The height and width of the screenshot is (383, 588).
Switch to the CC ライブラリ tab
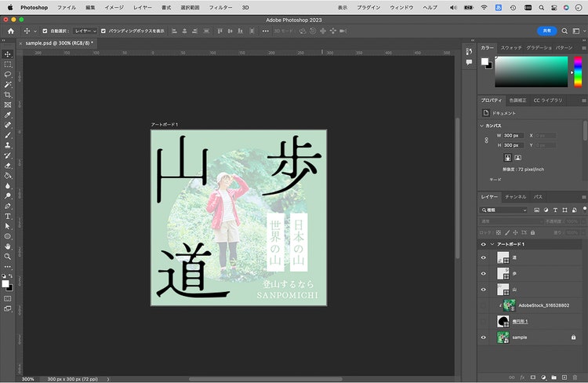[x=548, y=100]
